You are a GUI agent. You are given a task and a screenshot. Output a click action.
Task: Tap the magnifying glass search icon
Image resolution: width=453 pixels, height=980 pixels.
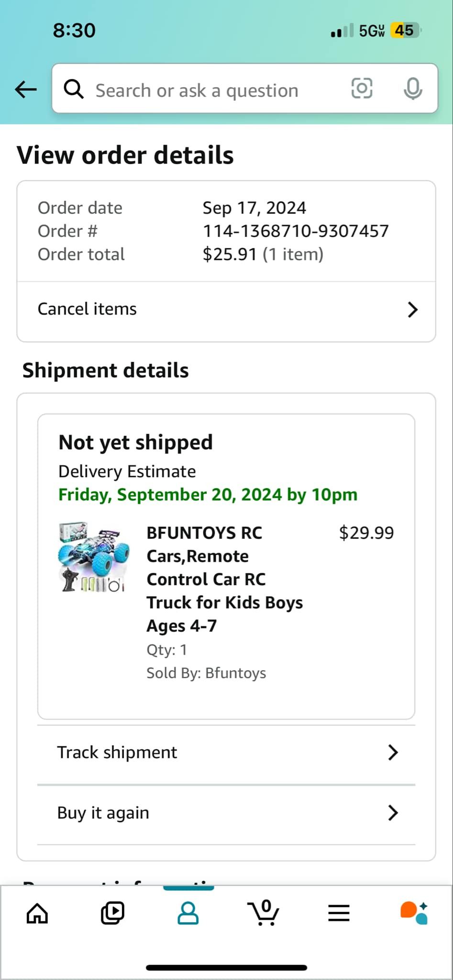(x=74, y=89)
